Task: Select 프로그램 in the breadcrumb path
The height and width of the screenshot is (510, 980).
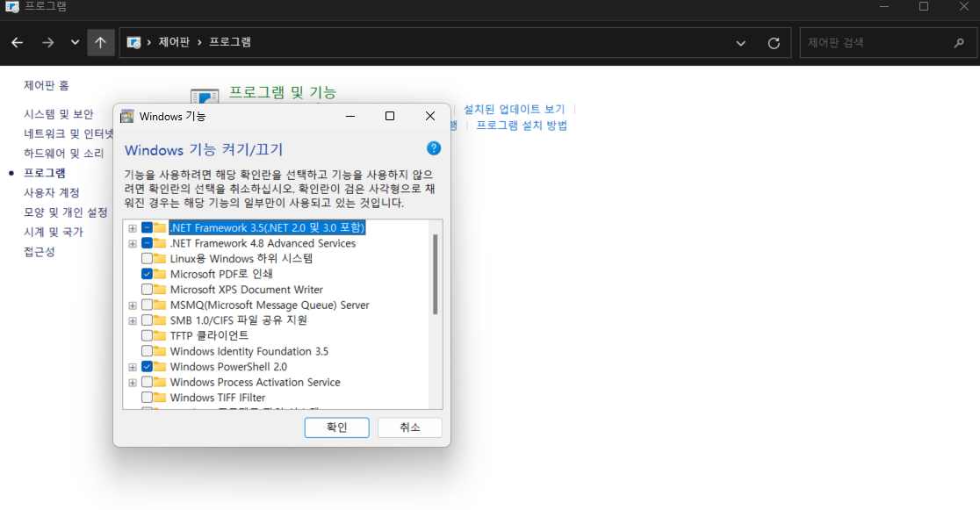Action: click(229, 42)
